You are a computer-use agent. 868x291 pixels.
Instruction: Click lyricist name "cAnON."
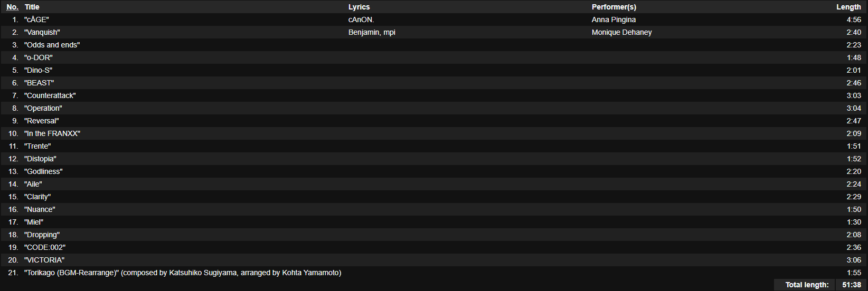pos(361,20)
